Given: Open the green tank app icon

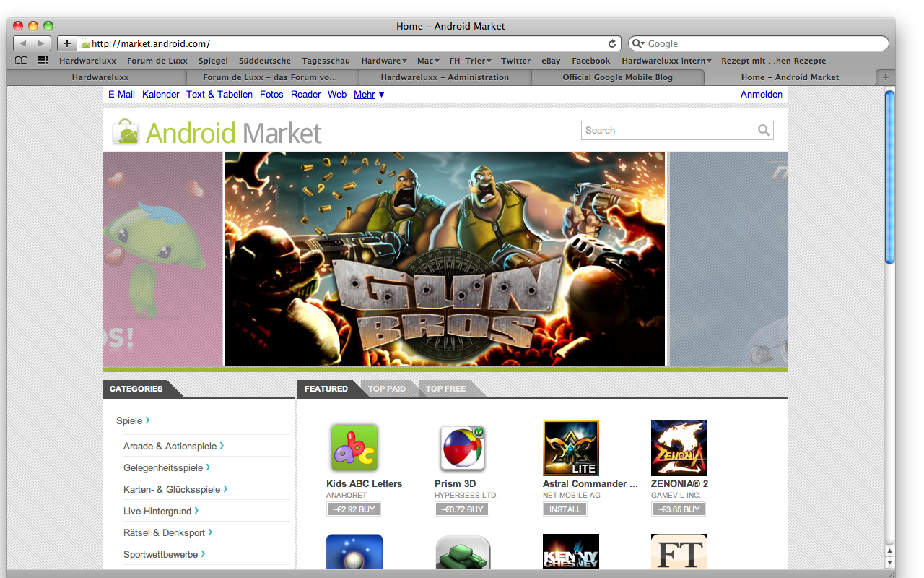Looking at the screenshot, I should pos(463,552).
